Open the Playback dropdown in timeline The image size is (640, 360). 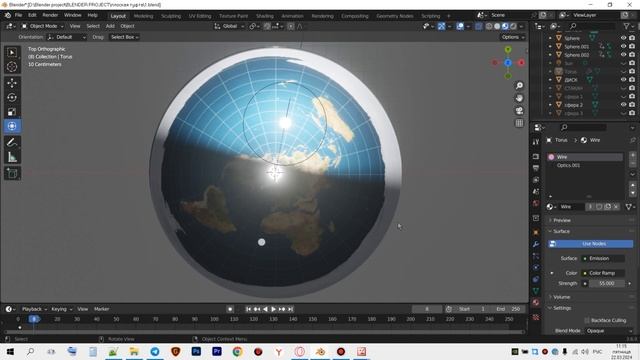click(34, 309)
